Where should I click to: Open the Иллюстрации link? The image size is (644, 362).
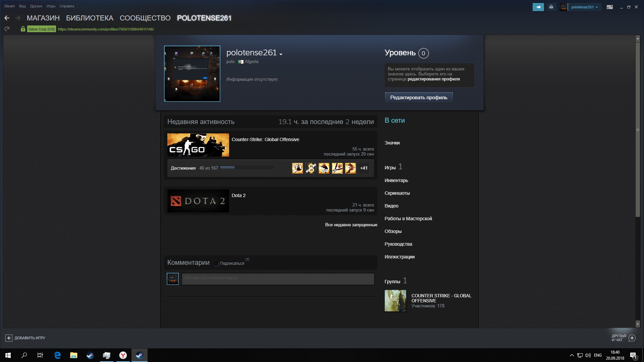point(399,257)
